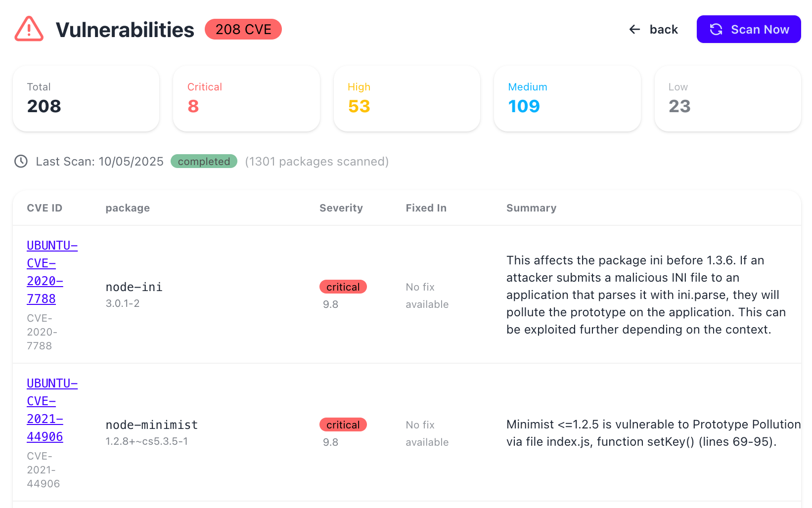Click the CVE ID column header
The height and width of the screenshot is (508, 812).
(45, 208)
